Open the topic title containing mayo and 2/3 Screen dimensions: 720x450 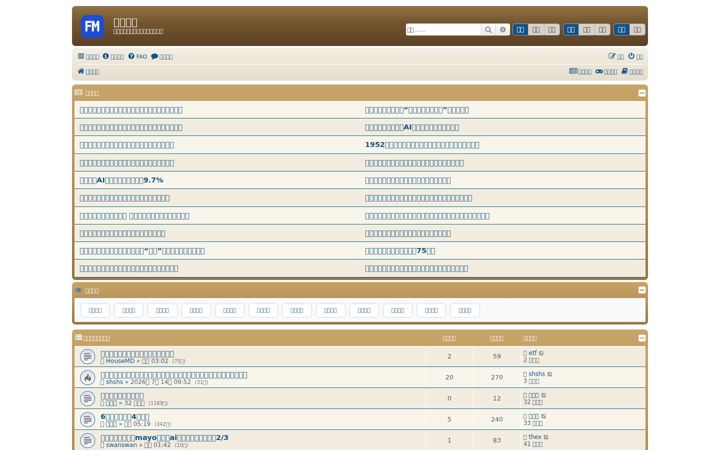click(164, 438)
